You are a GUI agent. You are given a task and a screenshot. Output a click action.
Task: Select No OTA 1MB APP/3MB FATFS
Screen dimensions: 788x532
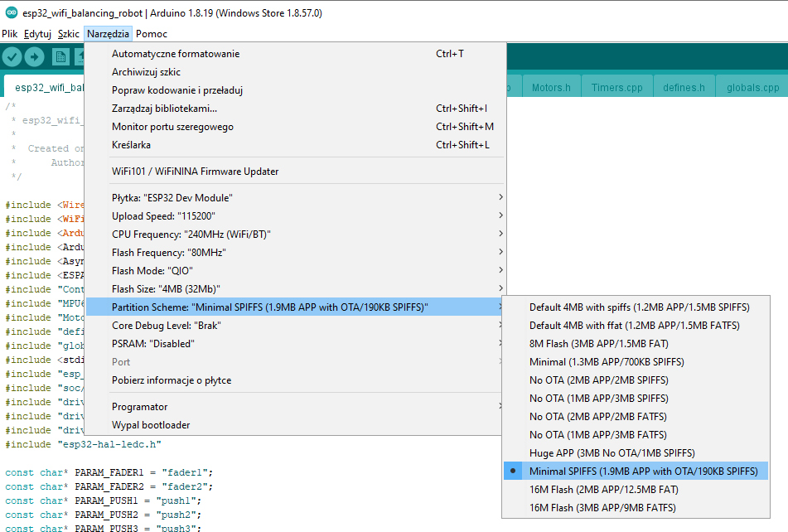click(x=636, y=434)
